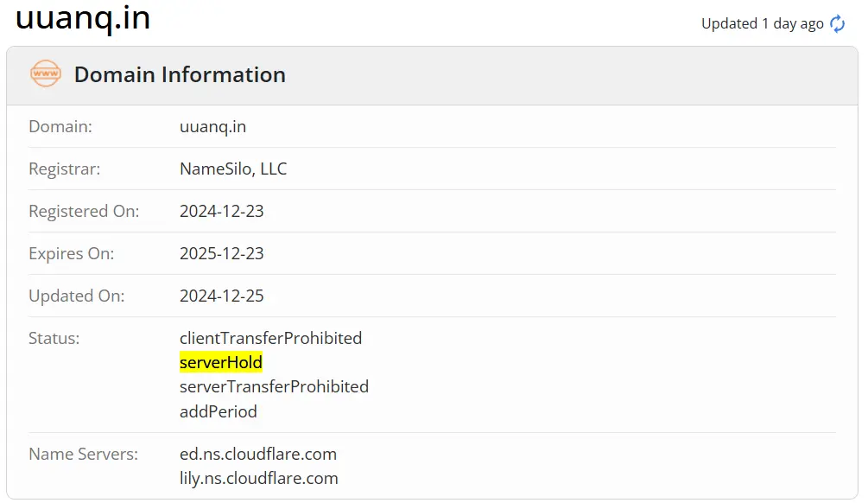
Task: Click the uuanq.in page title
Action: tap(83, 17)
